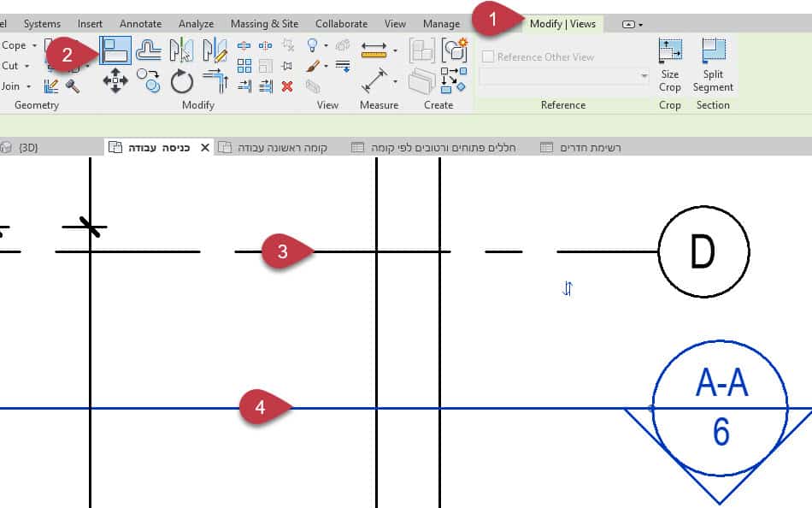Open the Cope dropdown
This screenshot has height=508, width=812.
coord(35,45)
